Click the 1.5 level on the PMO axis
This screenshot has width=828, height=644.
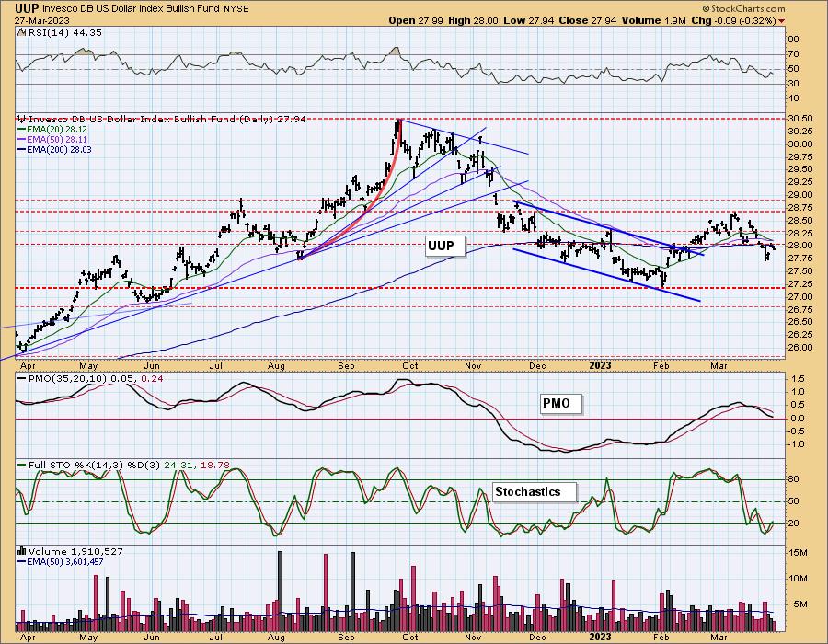(x=798, y=379)
